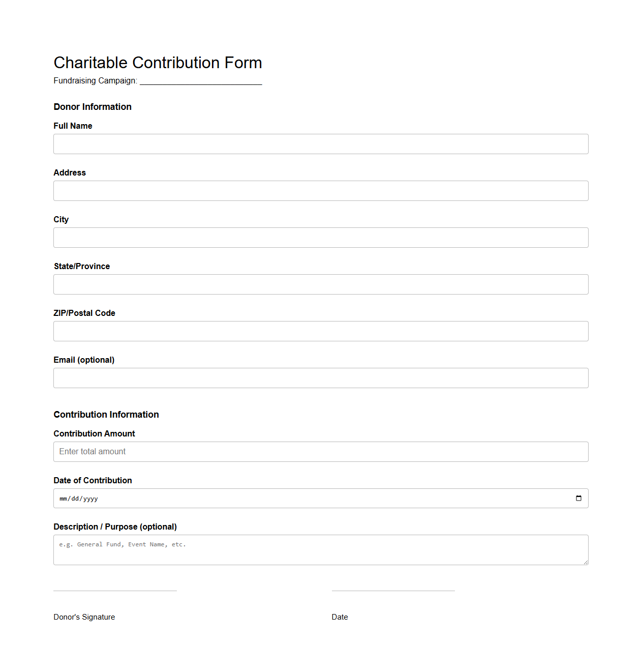Image resolution: width=642 pixels, height=672 pixels.
Task: Click the Date signature line
Action: pyautogui.click(x=393, y=591)
